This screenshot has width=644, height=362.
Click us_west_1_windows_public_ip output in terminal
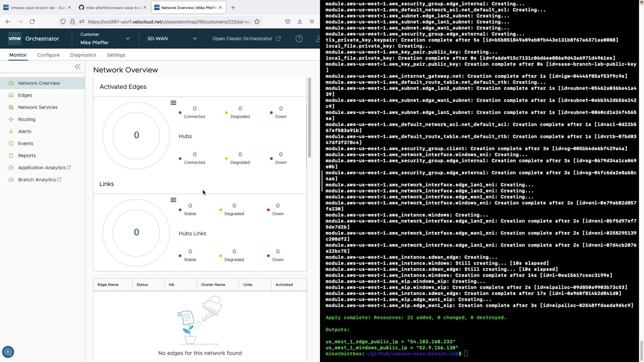tap(392, 347)
